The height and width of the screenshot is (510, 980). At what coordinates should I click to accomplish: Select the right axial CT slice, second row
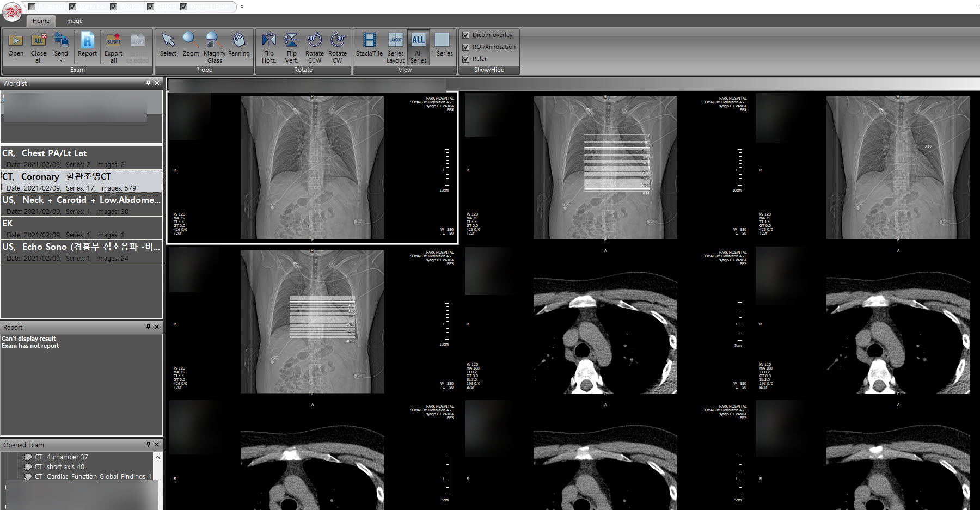(898, 322)
